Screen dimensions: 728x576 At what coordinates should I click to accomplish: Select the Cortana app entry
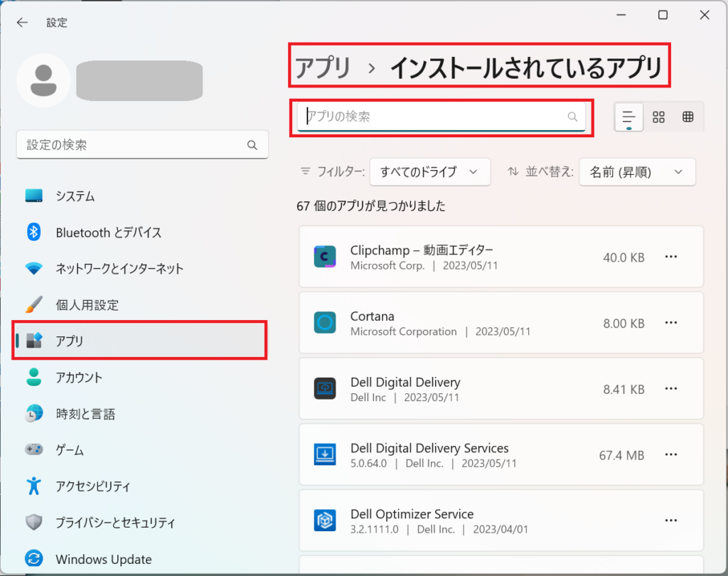(x=501, y=323)
